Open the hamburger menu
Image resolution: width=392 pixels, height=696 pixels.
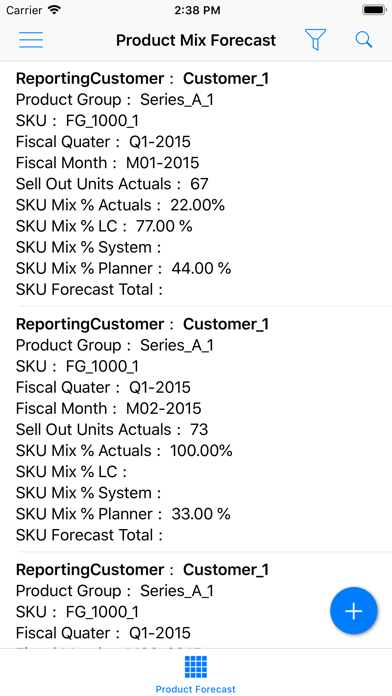[31, 40]
